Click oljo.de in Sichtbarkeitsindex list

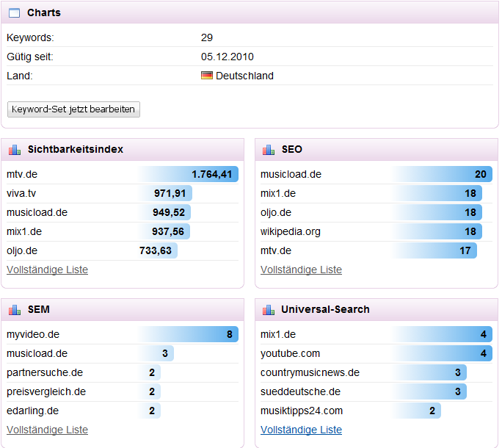click(22, 250)
